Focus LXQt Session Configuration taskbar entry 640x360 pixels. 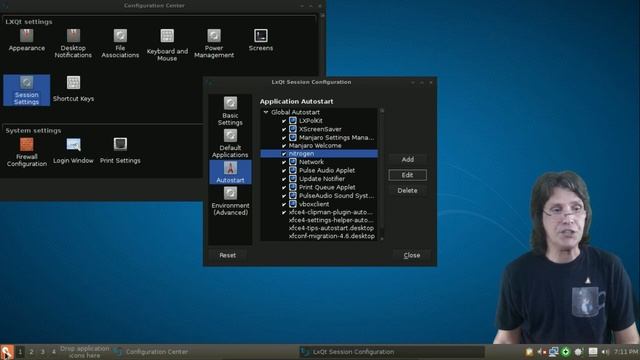click(x=391, y=352)
